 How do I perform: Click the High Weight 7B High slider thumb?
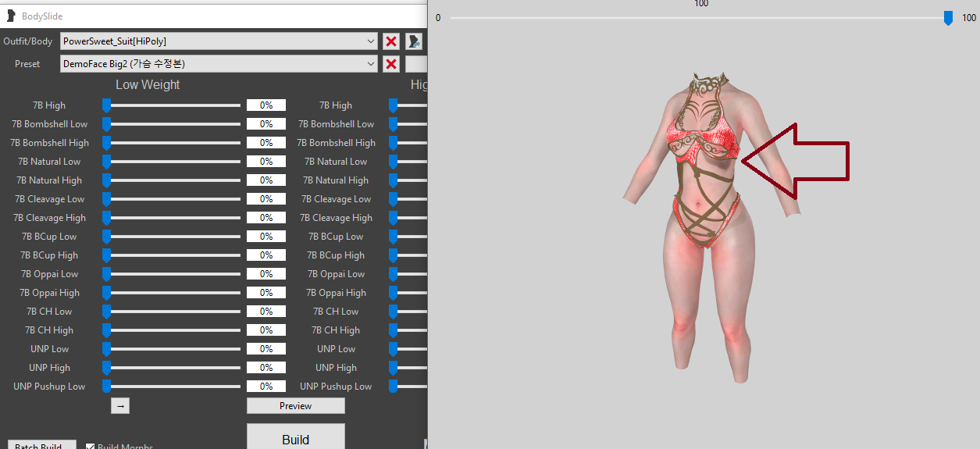pyautogui.click(x=394, y=105)
